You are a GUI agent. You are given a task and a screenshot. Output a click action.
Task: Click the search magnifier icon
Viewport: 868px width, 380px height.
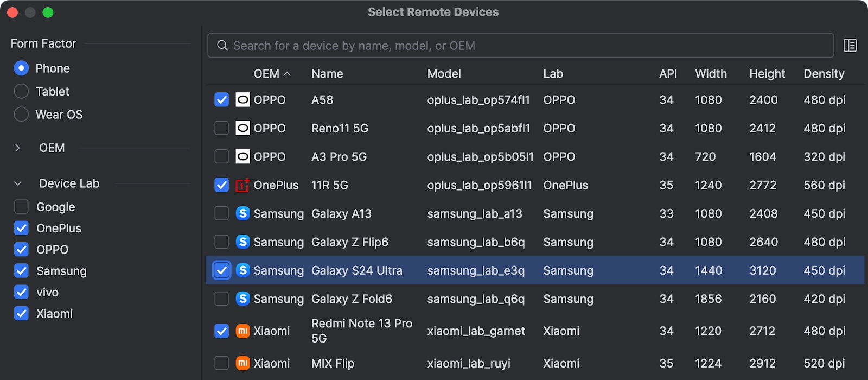(x=222, y=46)
